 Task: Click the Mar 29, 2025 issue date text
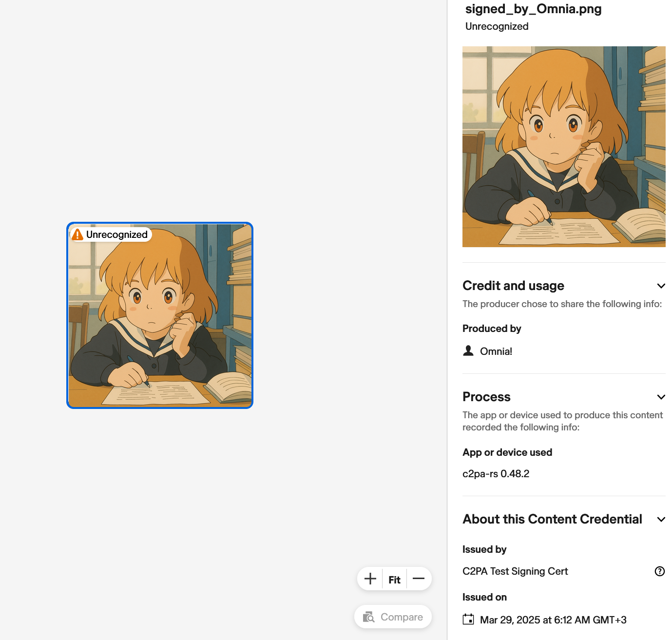tap(553, 620)
